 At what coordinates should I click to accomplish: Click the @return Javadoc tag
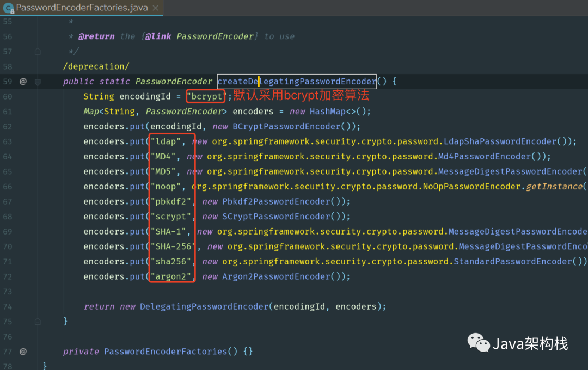(96, 36)
